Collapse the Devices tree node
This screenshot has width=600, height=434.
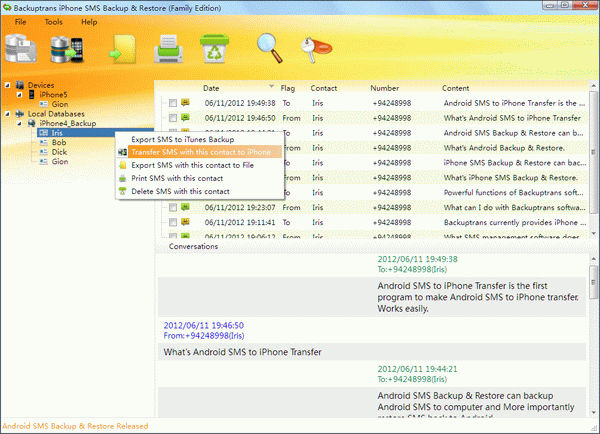[x=8, y=85]
